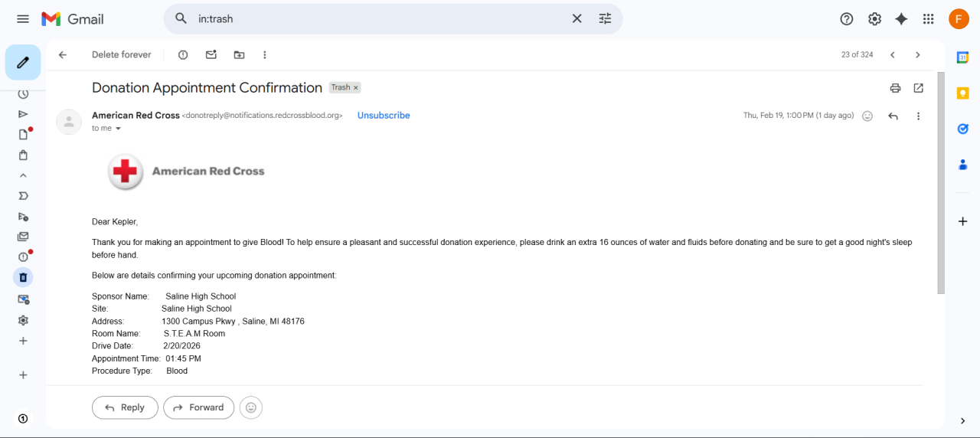Collapse the sidebar labels with the chevron

[23, 175]
